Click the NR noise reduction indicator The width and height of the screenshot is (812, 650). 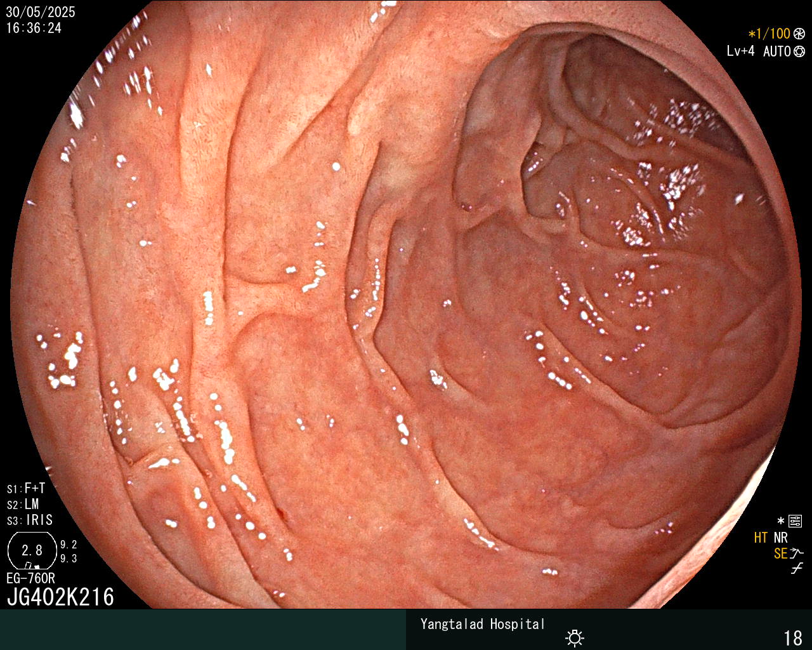pos(780,538)
